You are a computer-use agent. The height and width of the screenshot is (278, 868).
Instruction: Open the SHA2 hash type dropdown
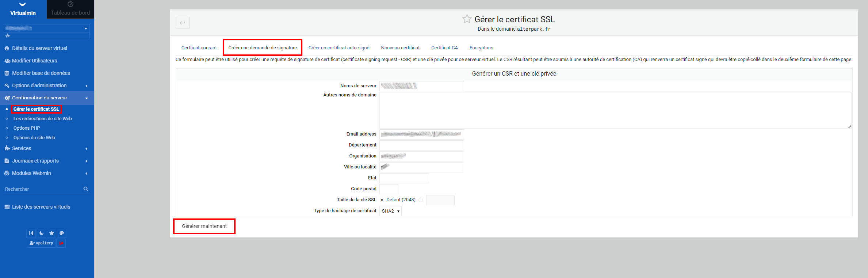coord(390,211)
